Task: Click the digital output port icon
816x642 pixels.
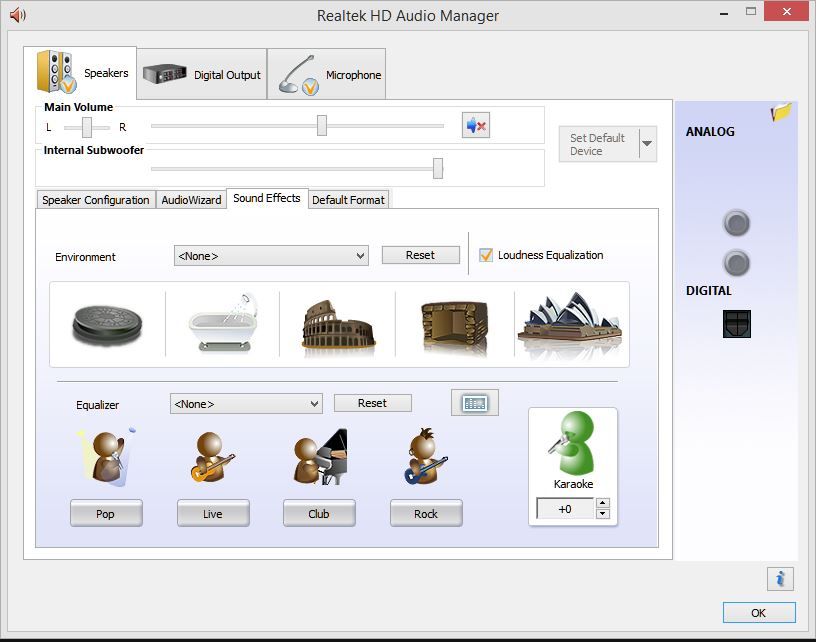Action: (737, 324)
